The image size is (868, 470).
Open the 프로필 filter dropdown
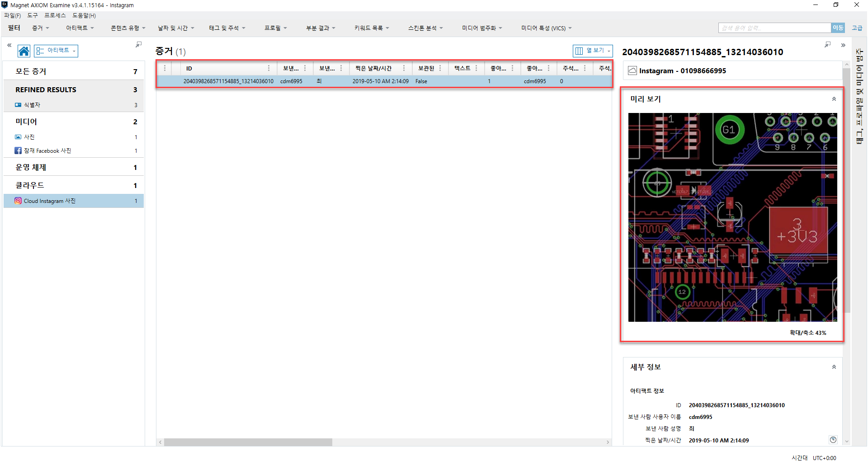[x=276, y=28]
